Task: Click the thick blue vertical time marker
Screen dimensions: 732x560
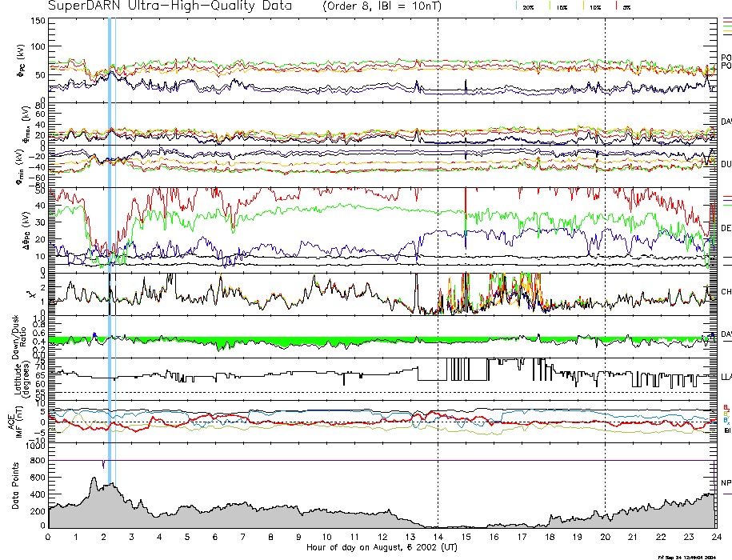Action: click(x=110, y=240)
